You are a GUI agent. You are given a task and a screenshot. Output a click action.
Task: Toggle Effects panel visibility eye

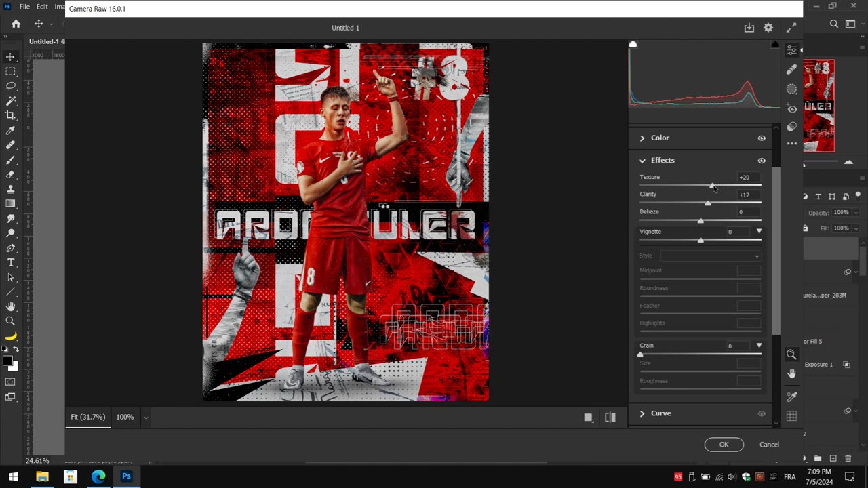(x=762, y=161)
